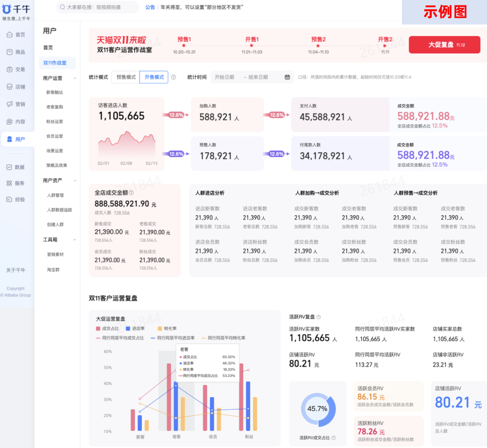Click the search magnifier icon
Image resolution: width=487 pixels, height=448 pixels.
tap(63, 7)
